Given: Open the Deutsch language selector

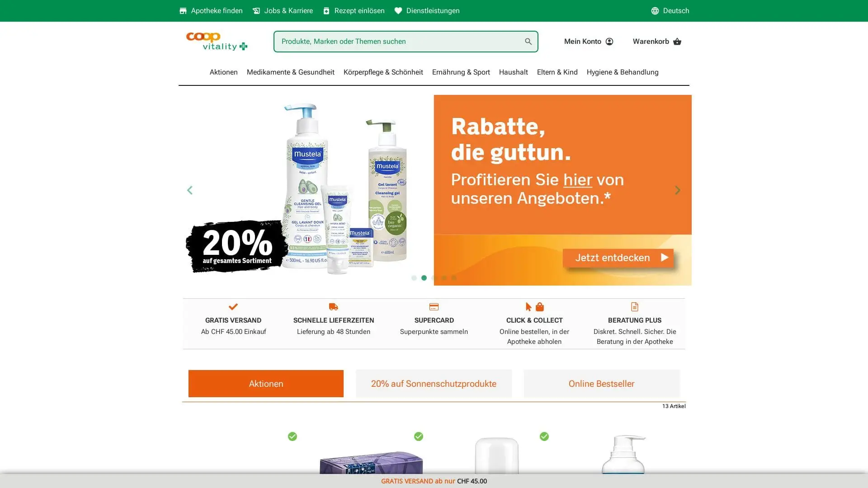Looking at the screenshot, I should click(x=670, y=11).
